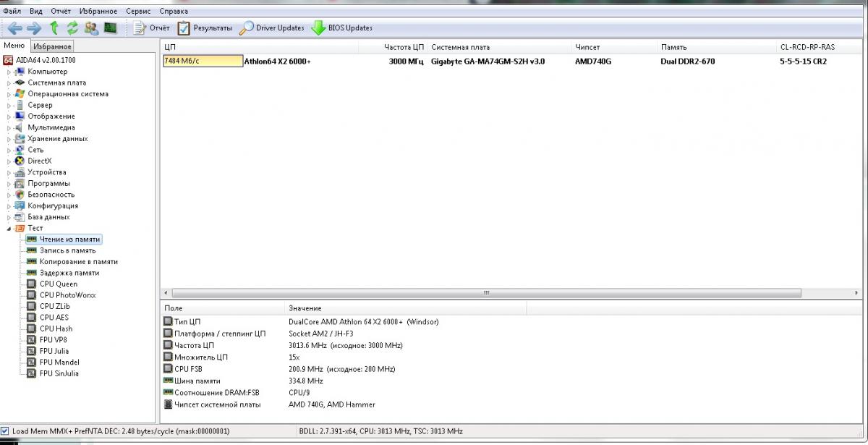Open the Справка menu
Image resolution: width=868 pixels, height=445 pixels.
[174, 12]
